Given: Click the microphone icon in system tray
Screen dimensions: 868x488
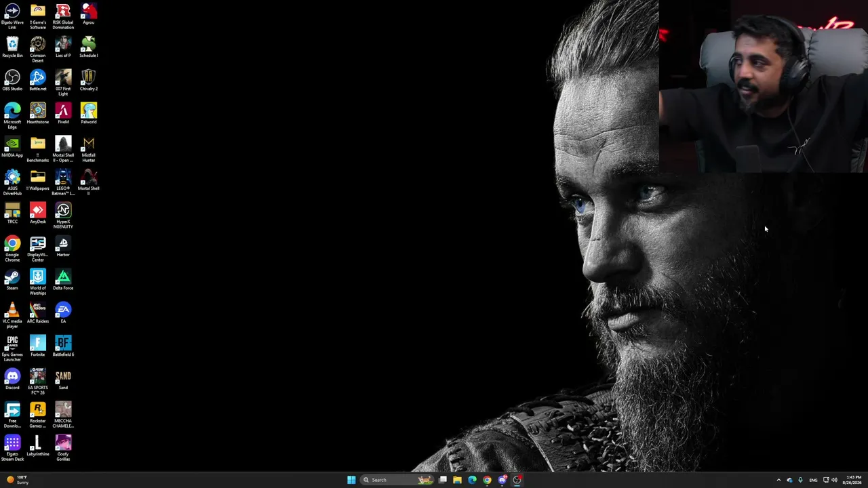Looking at the screenshot, I should click(x=800, y=480).
